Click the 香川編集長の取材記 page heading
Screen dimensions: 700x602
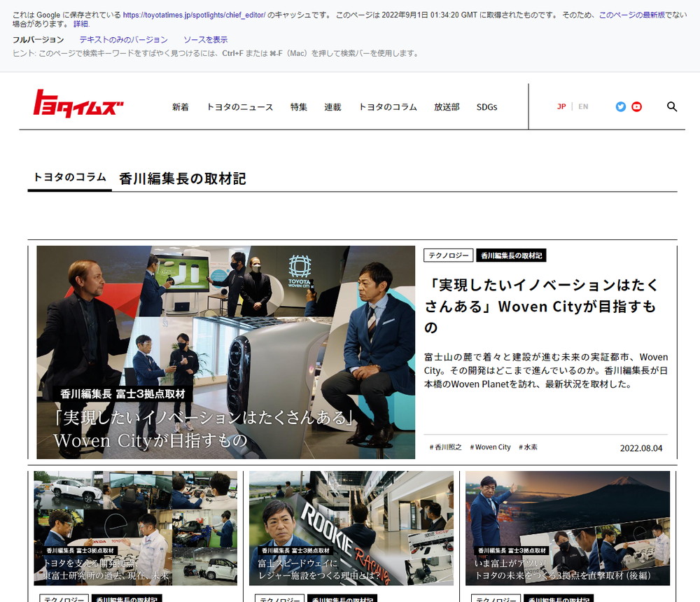pyautogui.click(x=183, y=178)
